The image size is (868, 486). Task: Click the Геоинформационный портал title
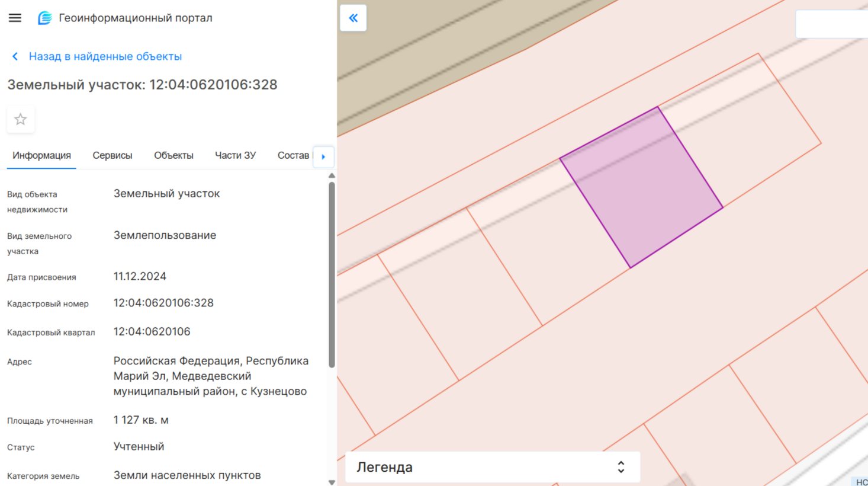(136, 18)
